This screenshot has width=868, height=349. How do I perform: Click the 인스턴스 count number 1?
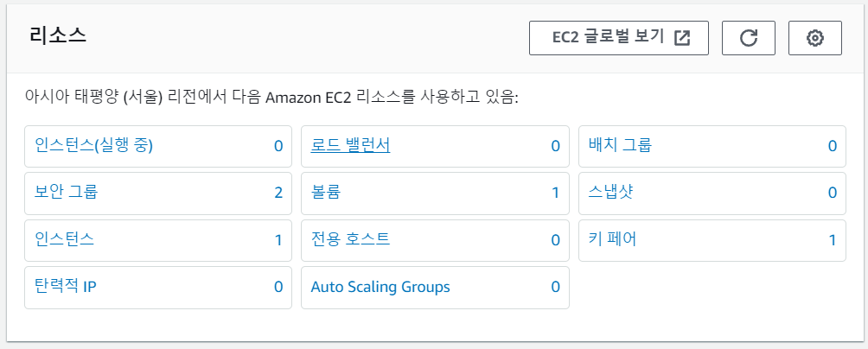point(278,240)
